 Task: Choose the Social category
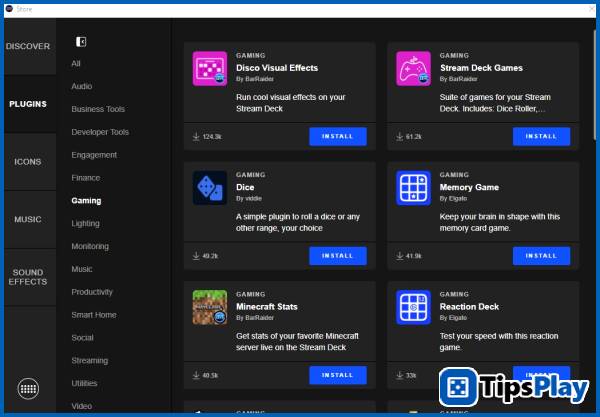point(82,338)
